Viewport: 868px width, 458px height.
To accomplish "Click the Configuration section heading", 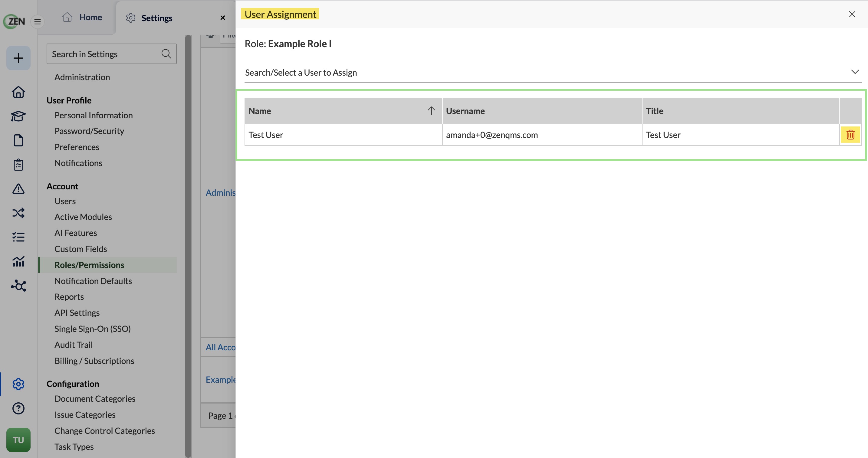I will (x=73, y=384).
